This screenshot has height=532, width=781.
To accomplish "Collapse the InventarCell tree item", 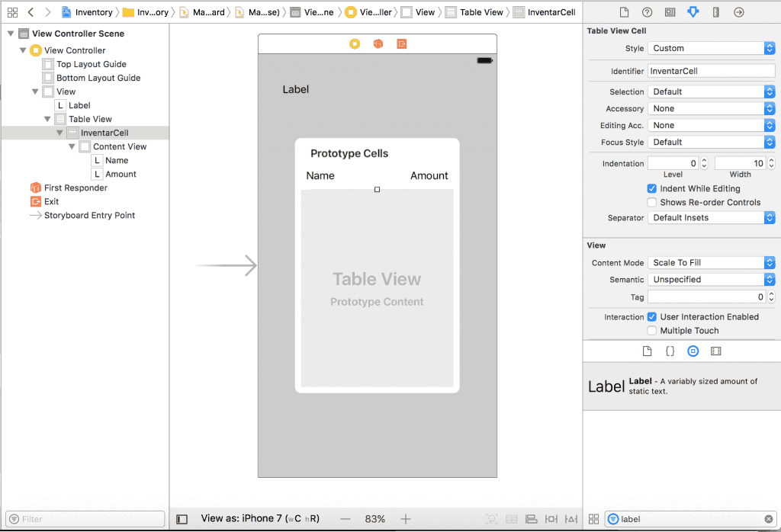I will tap(59, 132).
